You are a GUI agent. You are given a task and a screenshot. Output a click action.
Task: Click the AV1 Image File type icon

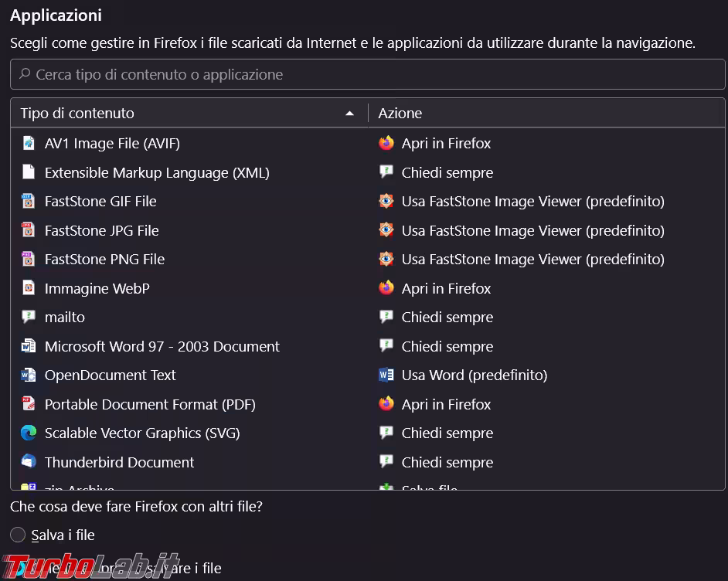coord(29,143)
